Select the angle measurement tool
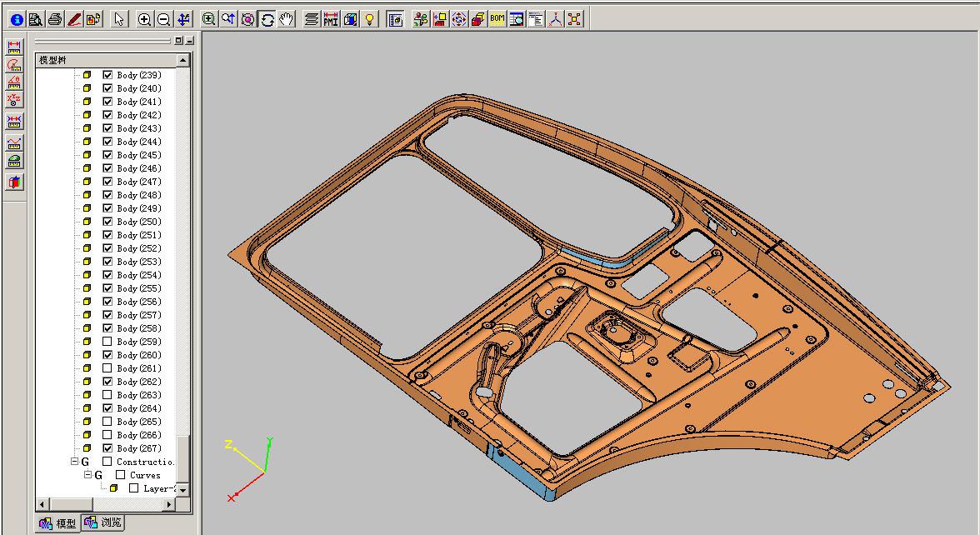 click(x=14, y=82)
